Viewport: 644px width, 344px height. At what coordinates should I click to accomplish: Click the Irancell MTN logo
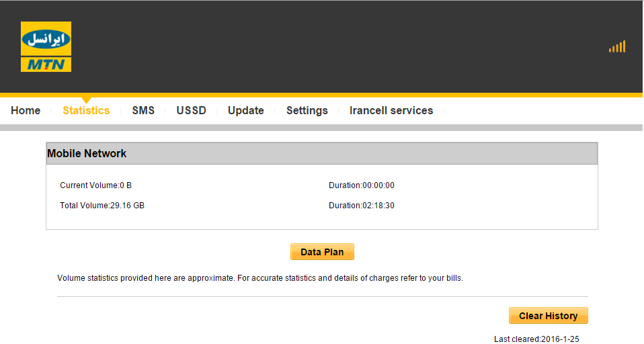46,47
